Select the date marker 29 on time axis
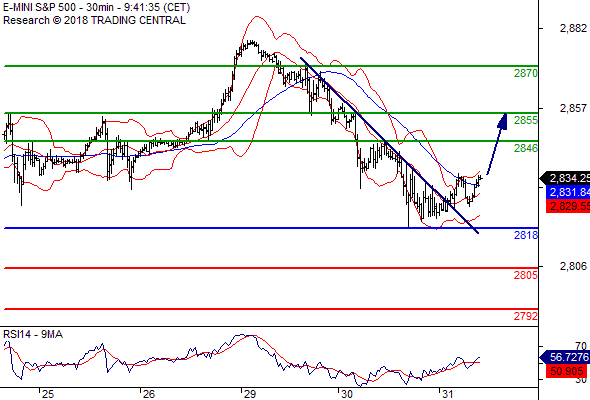Viewport: 590px width, 400px height. (249, 394)
